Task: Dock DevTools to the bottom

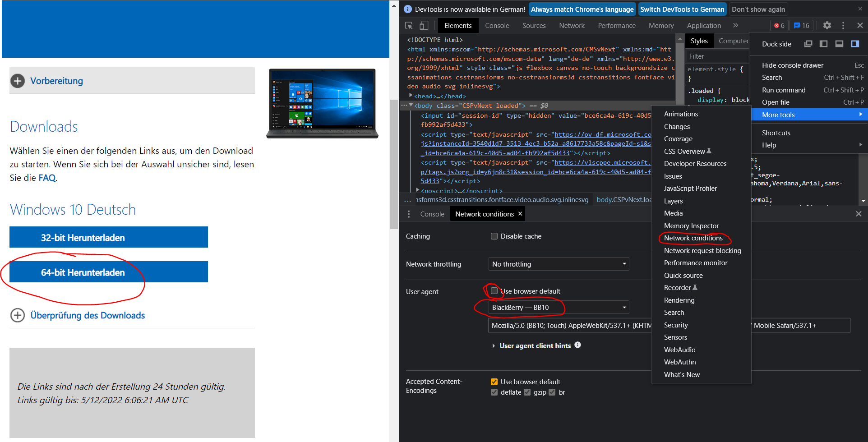Action: pos(839,44)
